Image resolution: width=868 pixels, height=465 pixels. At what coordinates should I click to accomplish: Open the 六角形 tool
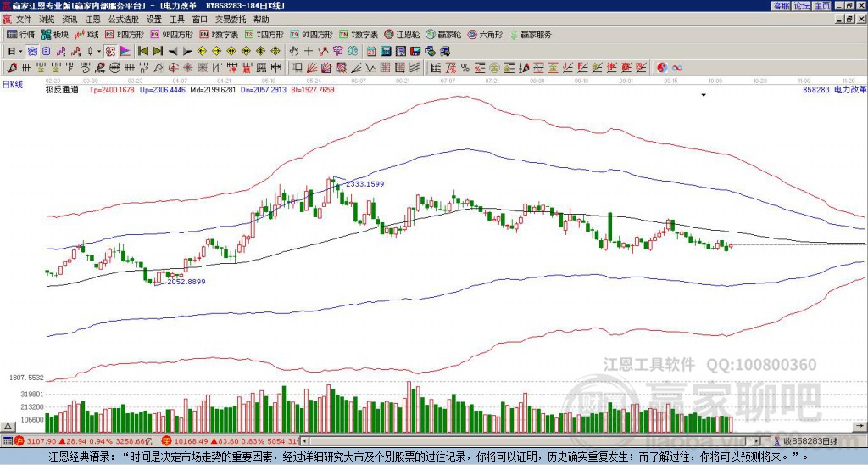pos(485,34)
